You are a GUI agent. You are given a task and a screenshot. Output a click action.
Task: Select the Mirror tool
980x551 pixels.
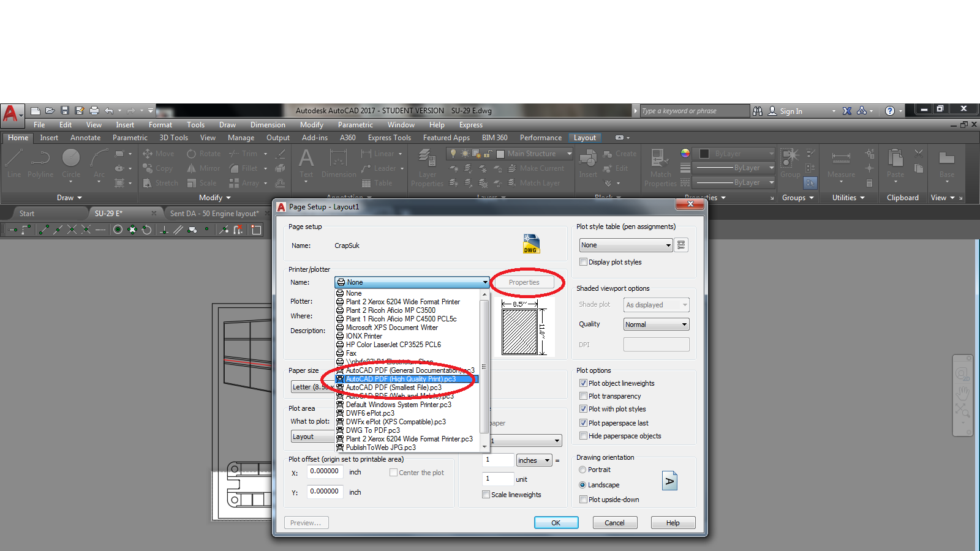(x=203, y=168)
